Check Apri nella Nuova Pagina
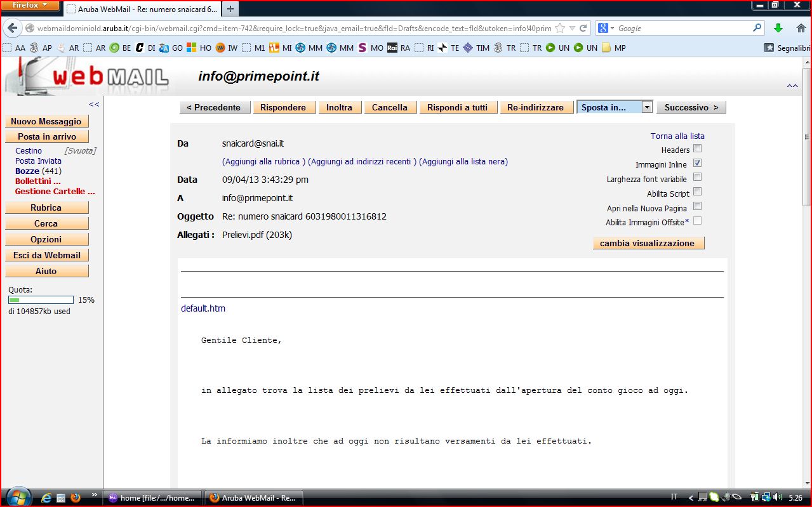 [697, 206]
